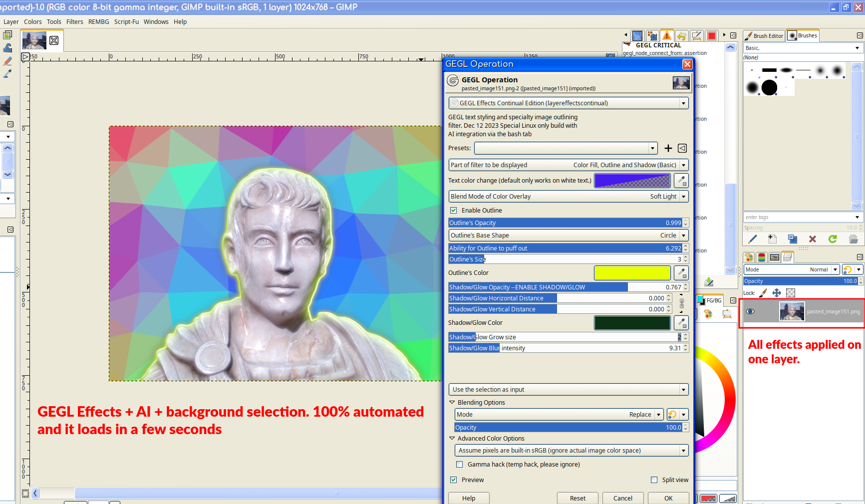
Task: Confirm the GEGL Operation with OK
Action: (668, 498)
